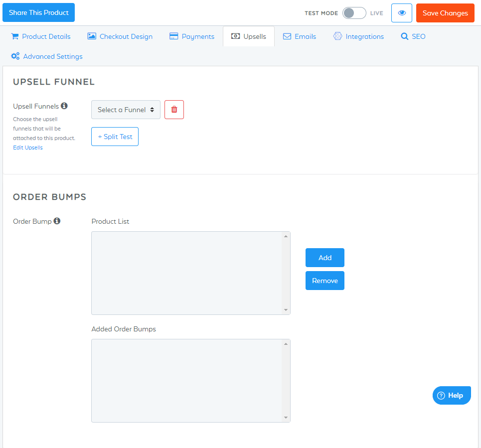The image size is (481, 448).
Task: Open the Product Details tab
Action: tap(41, 36)
